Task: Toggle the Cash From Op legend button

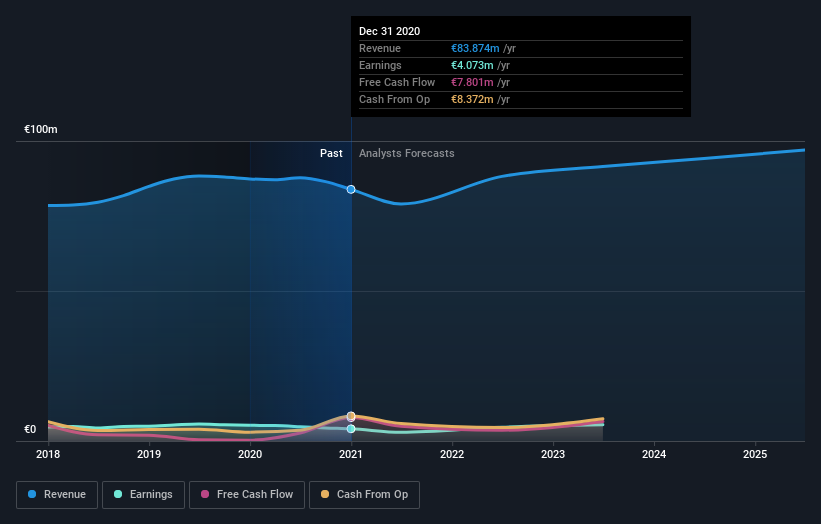Action: (364, 495)
